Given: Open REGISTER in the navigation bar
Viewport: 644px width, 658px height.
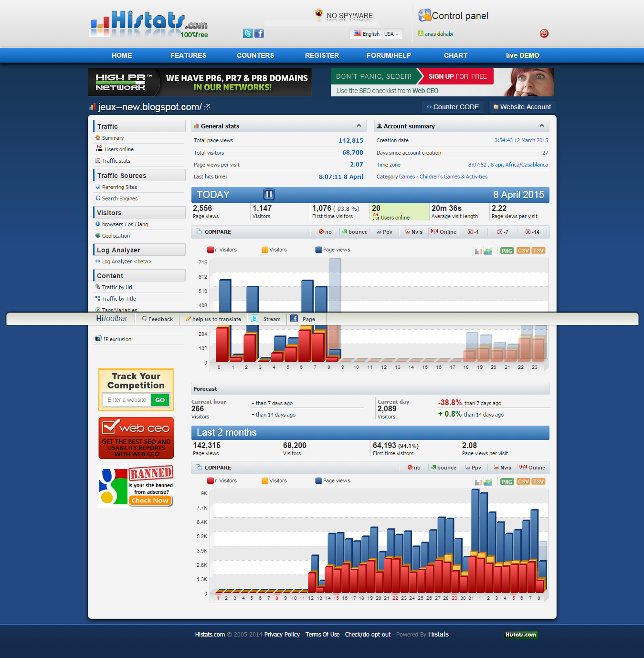Looking at the screenshot, I should point(322,55).
